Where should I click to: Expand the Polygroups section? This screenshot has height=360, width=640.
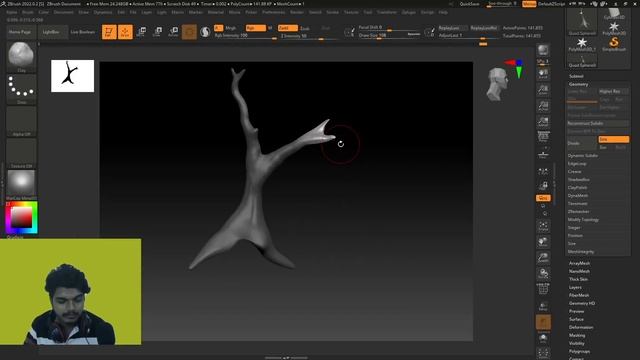coord(579,351)
